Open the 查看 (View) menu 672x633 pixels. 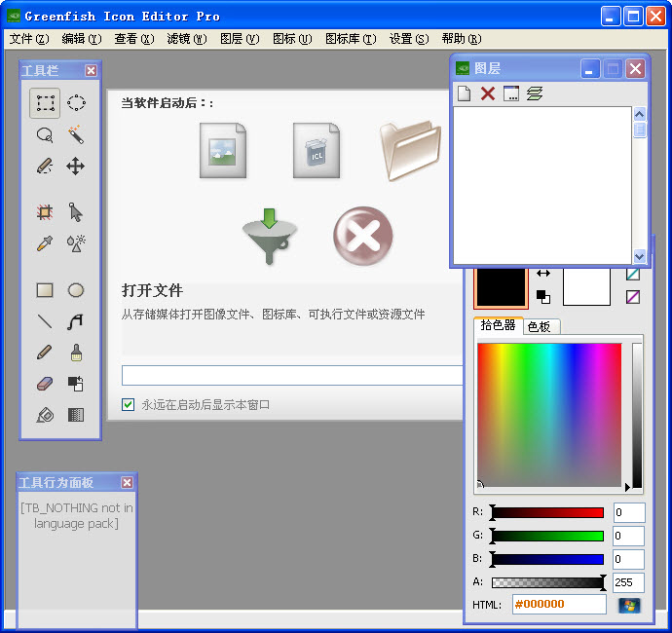tap(134, 39)
